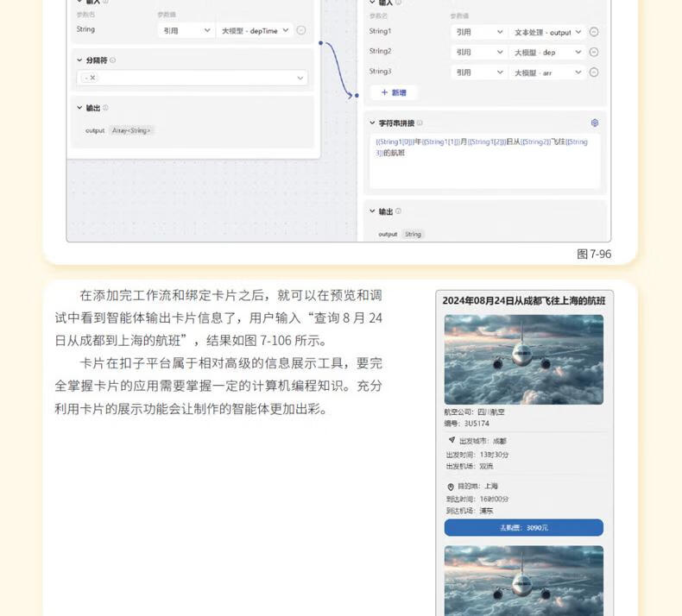Click the first flight card airplane image
Viewport: 682px width, 616px height.
click(524, 360)
